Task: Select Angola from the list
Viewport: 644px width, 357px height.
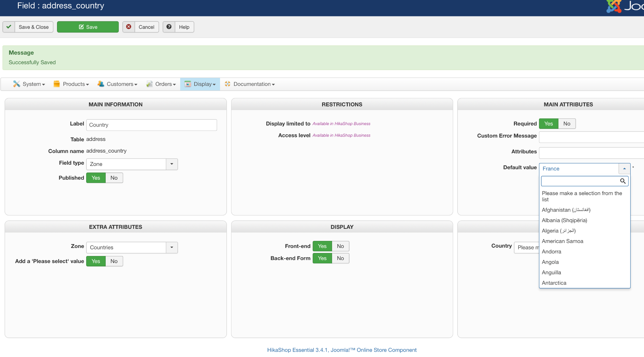Action: coord(585,262)
